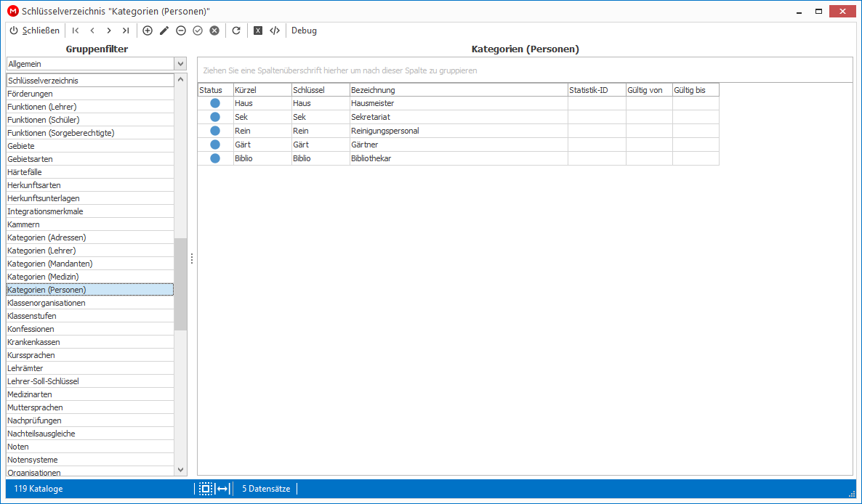Click catalog list scrollbar up arrow
The width and height of the screenshot is (862, 504).
[180, 80]
